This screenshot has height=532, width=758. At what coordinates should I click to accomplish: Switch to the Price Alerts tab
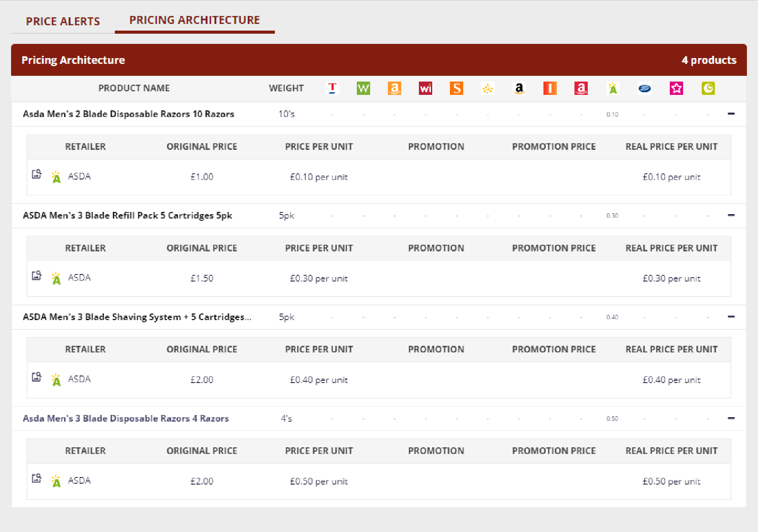(x=63, y=21)
